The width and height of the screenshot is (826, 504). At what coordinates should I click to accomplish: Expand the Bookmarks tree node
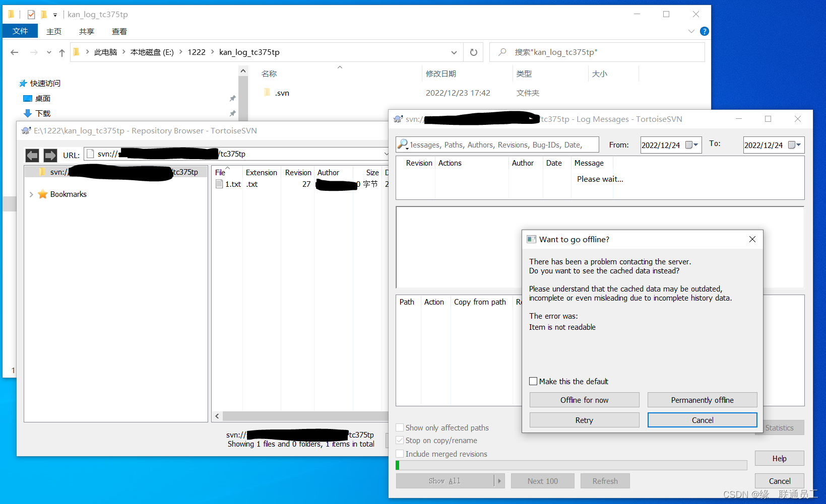[31, 194]
